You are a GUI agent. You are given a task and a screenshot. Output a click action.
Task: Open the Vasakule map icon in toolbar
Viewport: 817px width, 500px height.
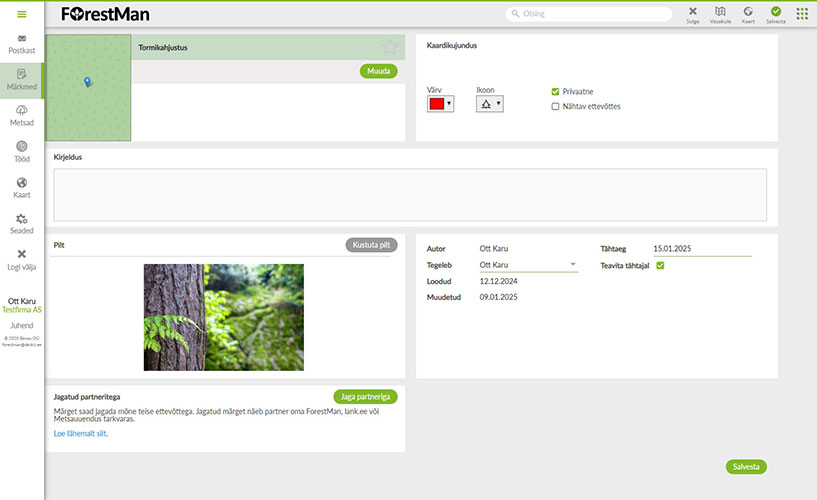point(720,12)
